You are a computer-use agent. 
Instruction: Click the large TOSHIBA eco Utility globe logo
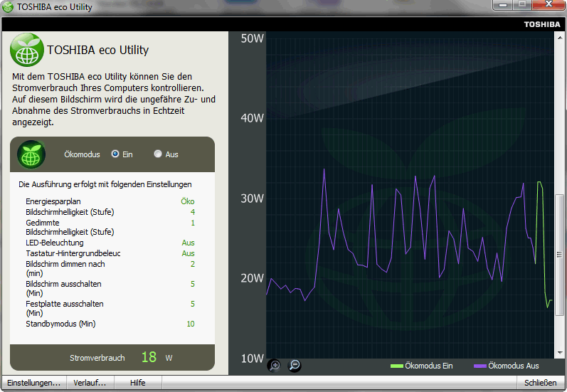point(27,50)
